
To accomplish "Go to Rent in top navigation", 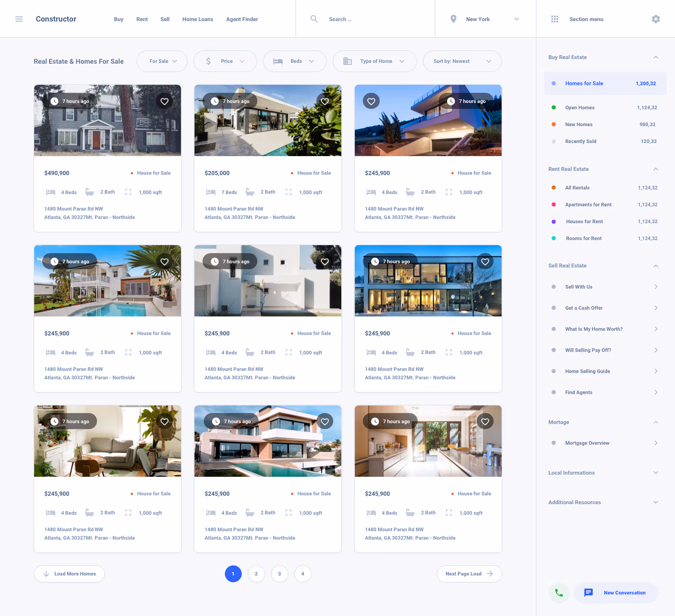I will coord(142,19).
